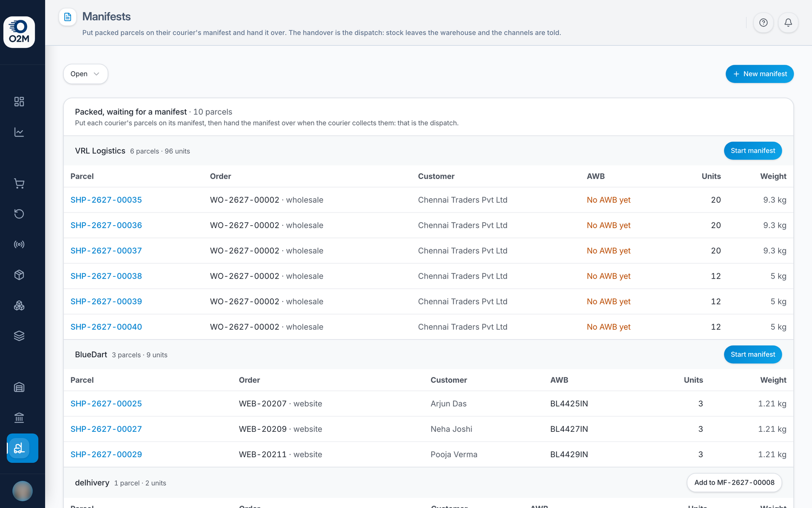
Task: Open the warehouse building icon in sidebar
Action: click(x=19, y=387)
